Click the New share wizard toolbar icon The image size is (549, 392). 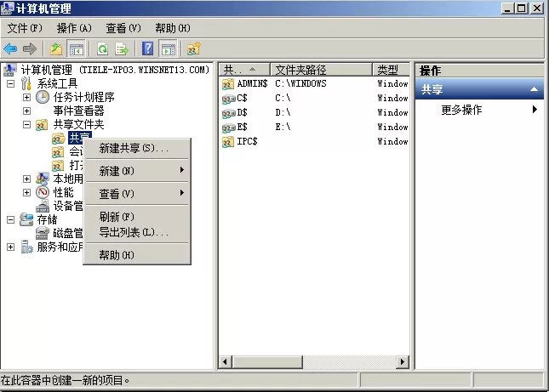[x=194, y=48]
